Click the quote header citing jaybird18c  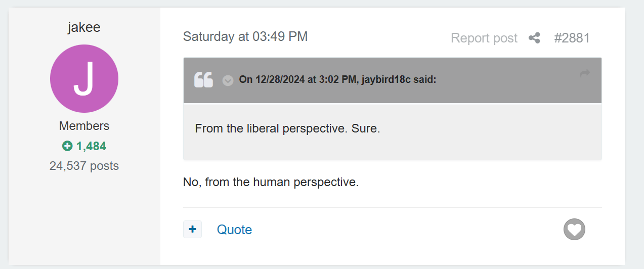tap(337, 80)
